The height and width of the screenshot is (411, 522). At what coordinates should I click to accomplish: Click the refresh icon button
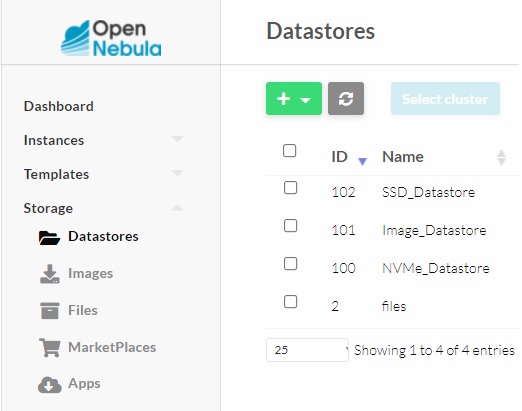(x=346, y=99)
